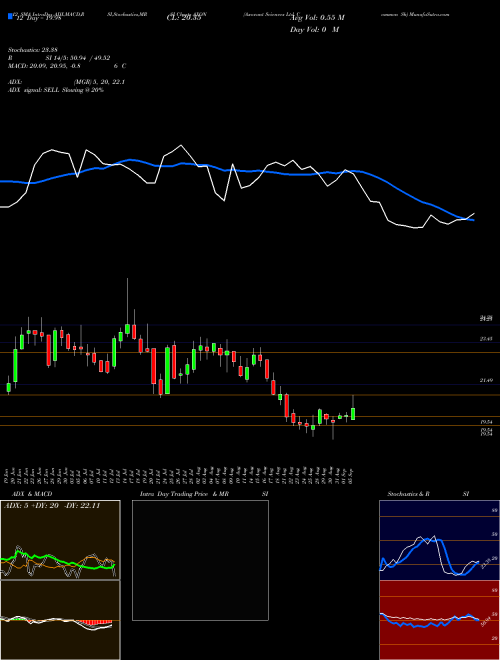The image size is (500, 660).
Task: Click the 21.49 price axis label
Action: [486, 380]
